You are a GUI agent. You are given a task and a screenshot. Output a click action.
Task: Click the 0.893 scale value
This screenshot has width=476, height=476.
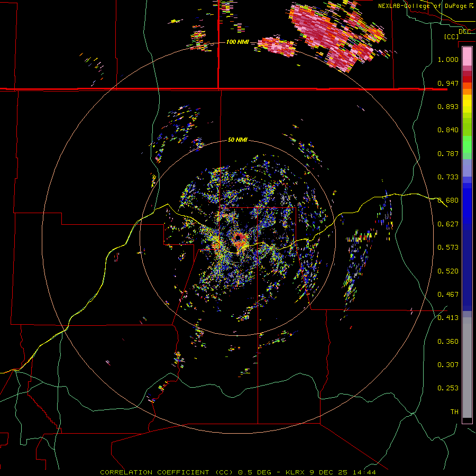pyautogui.click(x=448, y=106)
